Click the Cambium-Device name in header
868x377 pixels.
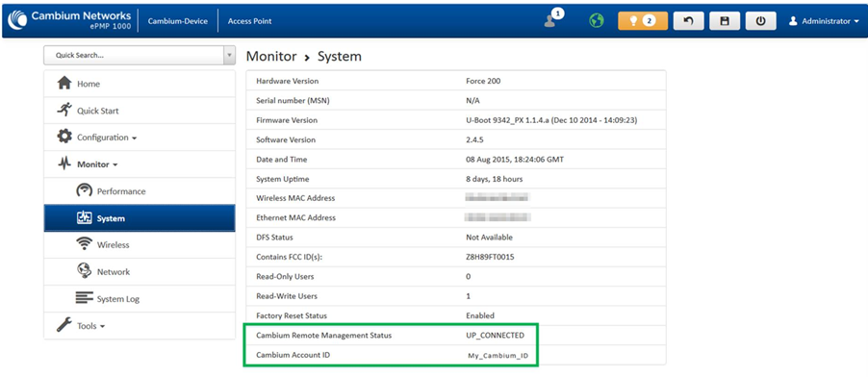178,21
